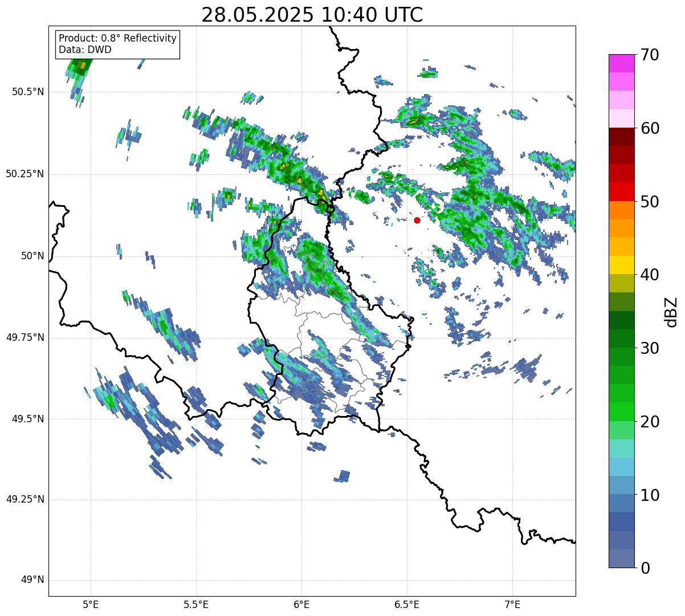685x616 pixels.
Task: Click the Data: DWD label
Action: click(85, 50)
